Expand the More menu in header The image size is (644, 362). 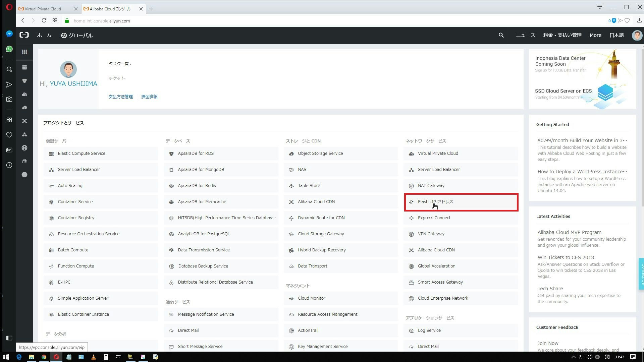[x=595, y=35]
